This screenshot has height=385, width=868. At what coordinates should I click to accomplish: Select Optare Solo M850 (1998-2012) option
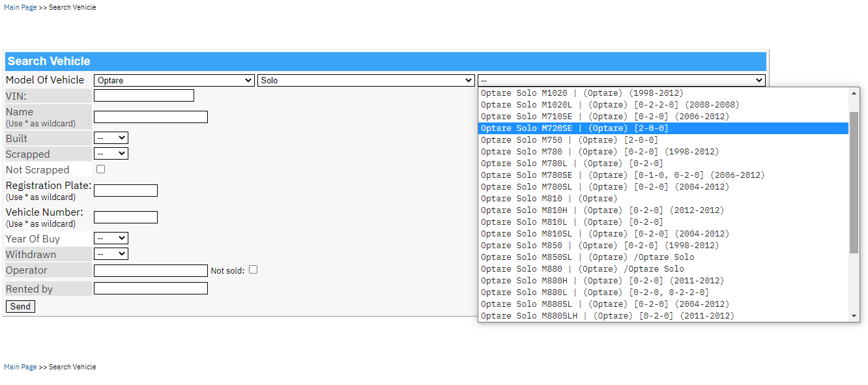(x=663, y=246)
